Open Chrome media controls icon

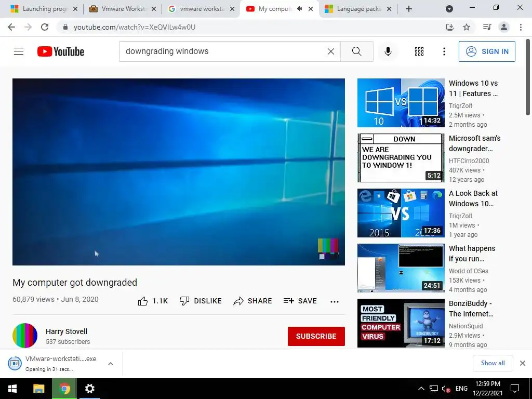(487, 27)
